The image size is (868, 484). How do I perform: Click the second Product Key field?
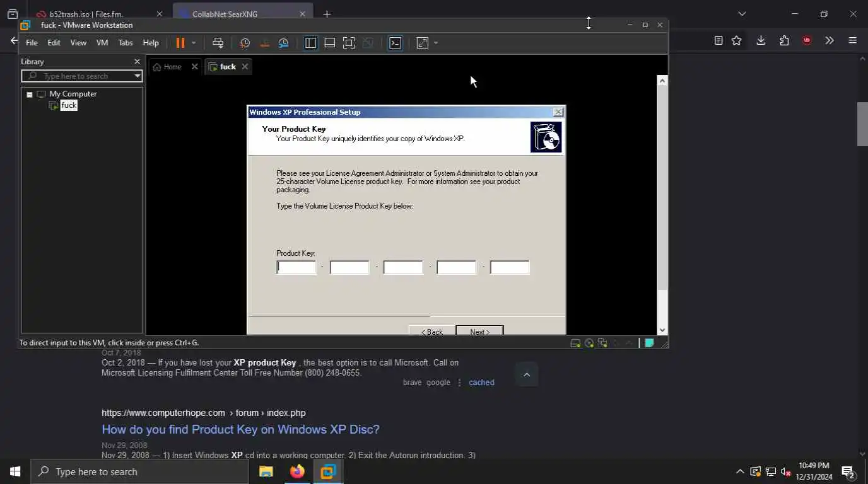click(349, 267)
